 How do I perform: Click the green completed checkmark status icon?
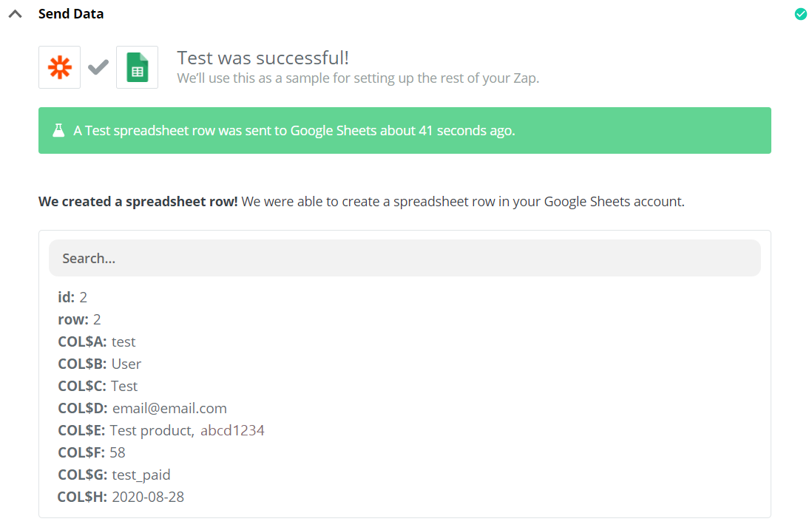tap(800, 14)
